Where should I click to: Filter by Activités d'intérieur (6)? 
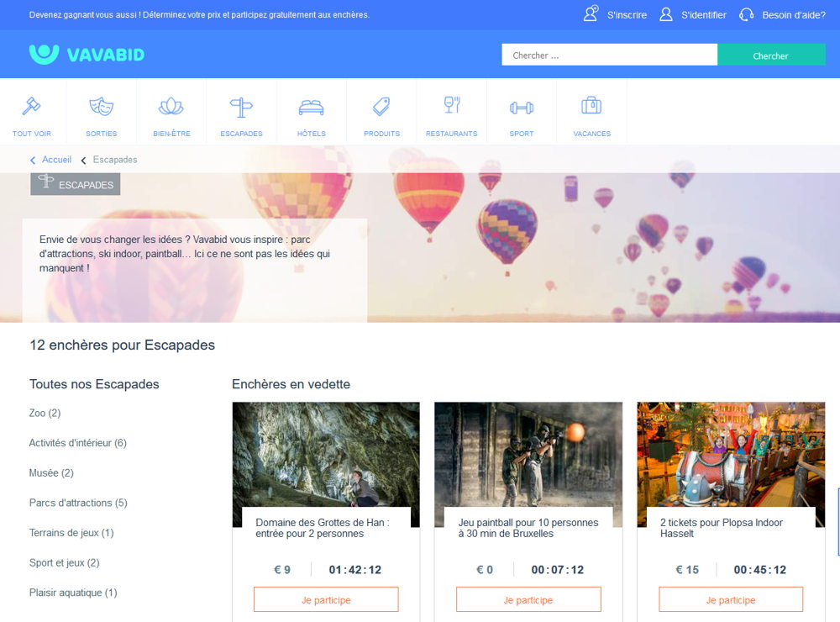(77, 443)
